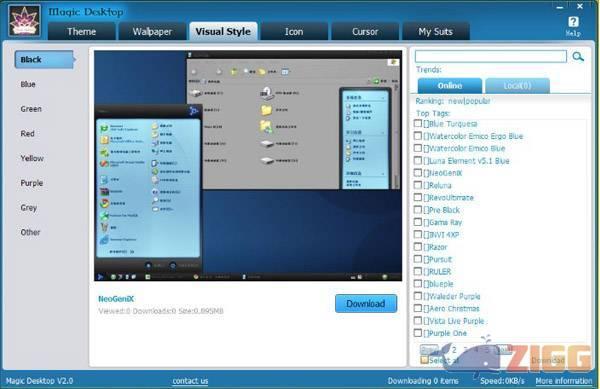
Task: Enable the INVI 4XP checkbox
Action: point(418,234)
